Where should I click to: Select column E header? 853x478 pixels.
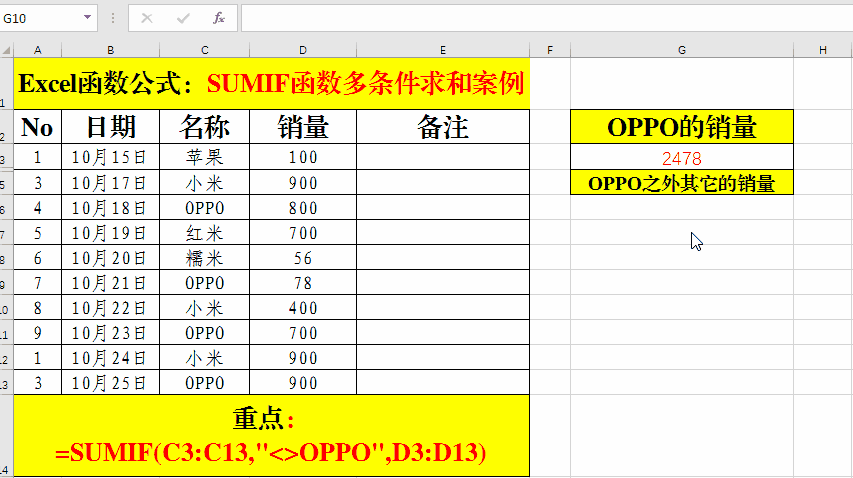[x=443, y=51]
